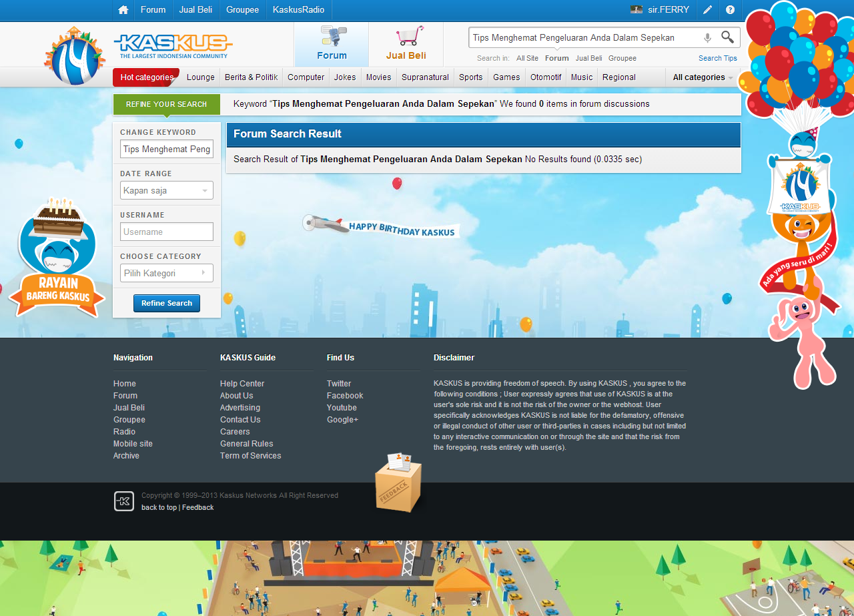Open the pencil create-post icon
854x616 pixels.
[707, 10]
